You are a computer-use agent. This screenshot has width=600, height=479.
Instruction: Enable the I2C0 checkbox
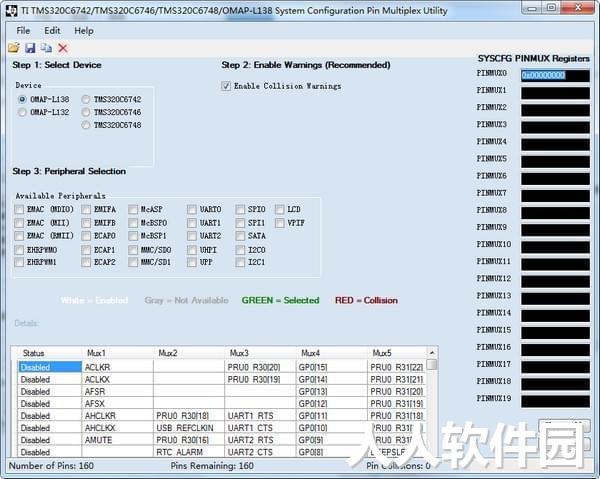pyautogui.click(x=240, y=250)
